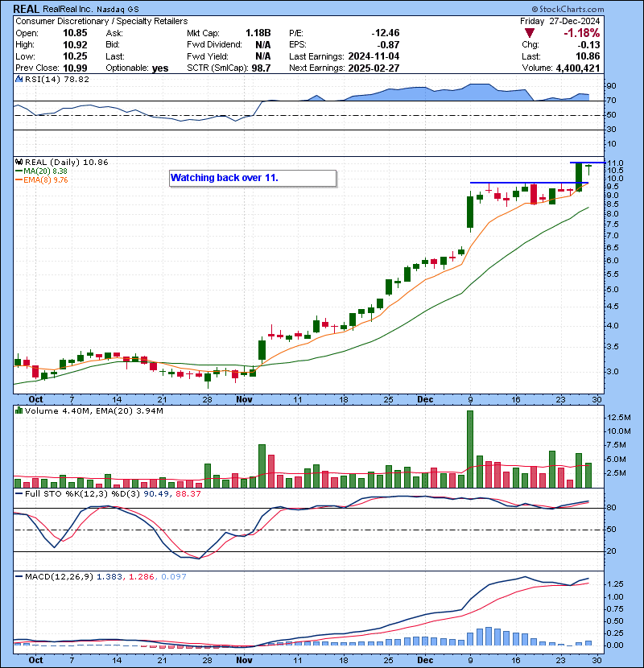Select the Prev Close value 10.99
This screenshot has height=668, width=644.
(75, 68)
